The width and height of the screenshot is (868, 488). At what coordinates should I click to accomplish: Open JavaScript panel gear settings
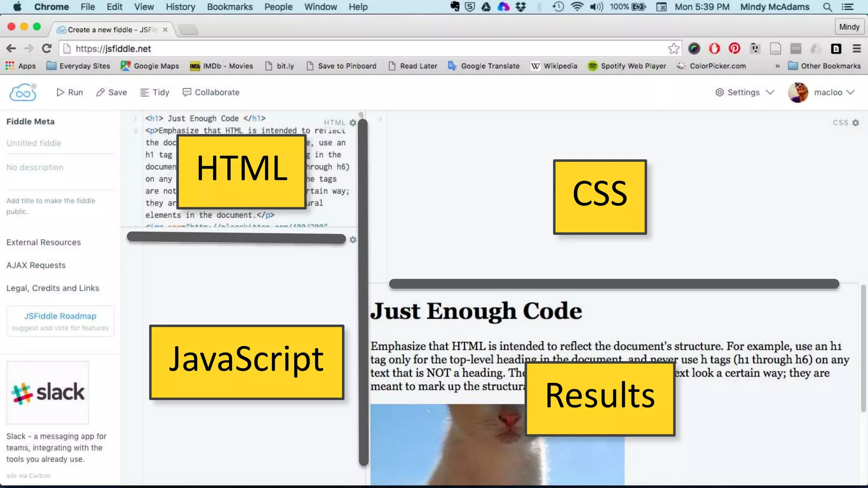tap(353, 240)
